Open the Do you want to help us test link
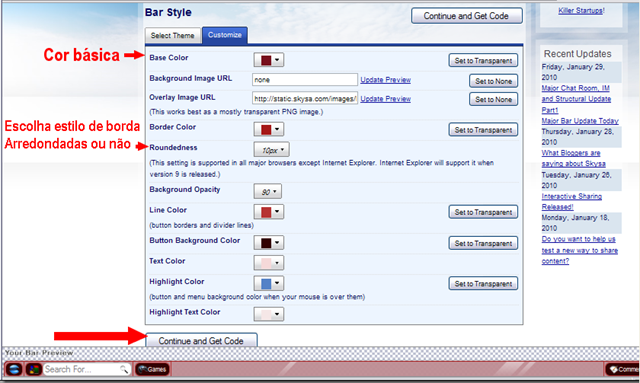This screenshot has width=640, height=383. click(x=580, y=250)
